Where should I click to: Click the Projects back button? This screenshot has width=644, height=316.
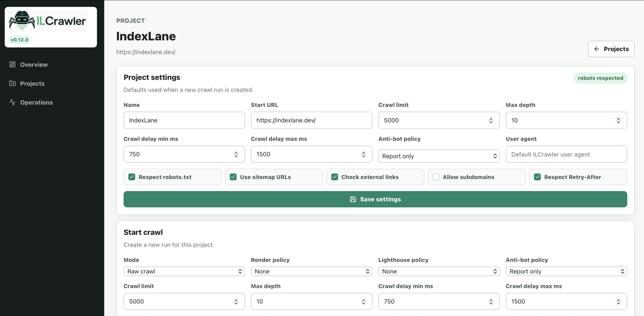click(611, 49)
